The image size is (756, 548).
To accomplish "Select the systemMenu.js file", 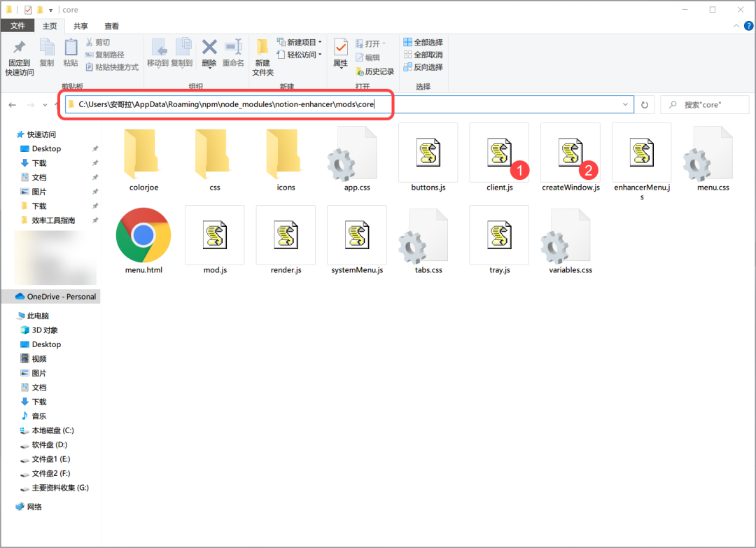I will pyautogui.click(x=357, y=240).
